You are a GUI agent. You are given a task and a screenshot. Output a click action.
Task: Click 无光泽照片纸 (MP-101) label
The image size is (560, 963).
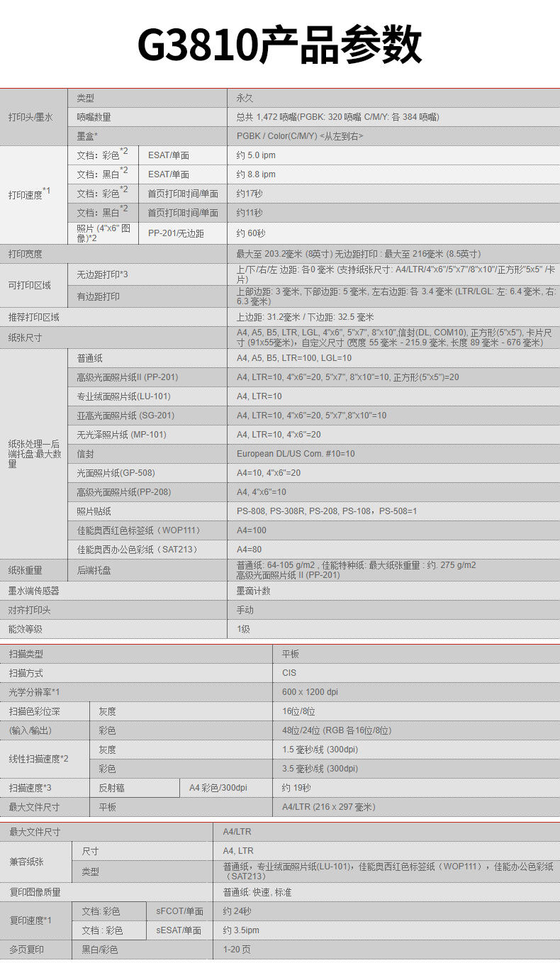coord(121,435)
